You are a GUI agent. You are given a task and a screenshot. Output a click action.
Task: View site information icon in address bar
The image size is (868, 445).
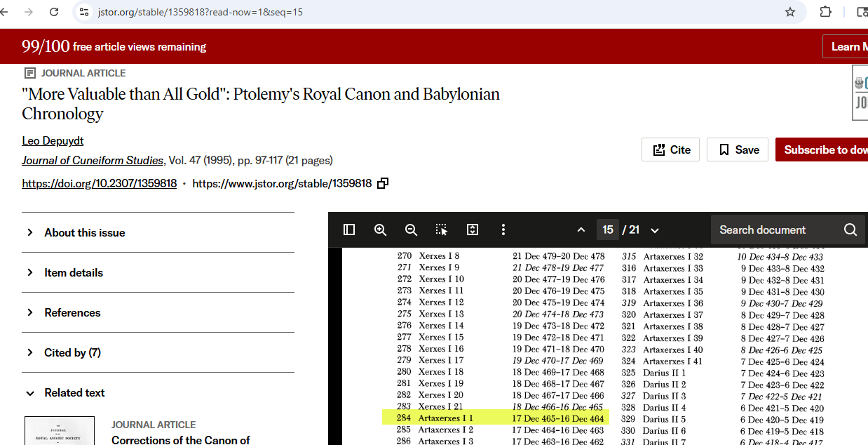tap(84, 12)
